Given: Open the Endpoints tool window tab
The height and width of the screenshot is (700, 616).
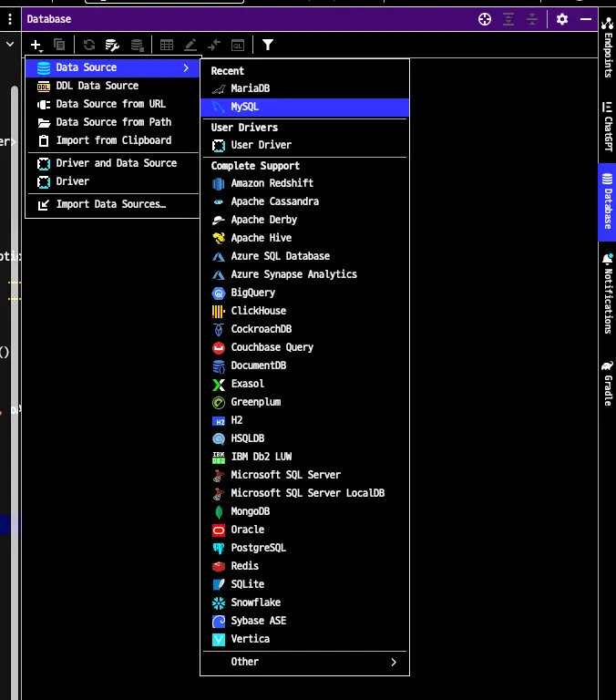Looking at the screenshot, I should pos(608,47).
